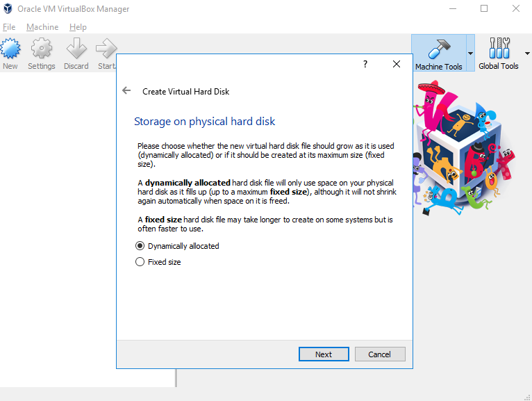Go back with the dialog's left arrow
Screen dimensions: 532x401
coord(126,90)
